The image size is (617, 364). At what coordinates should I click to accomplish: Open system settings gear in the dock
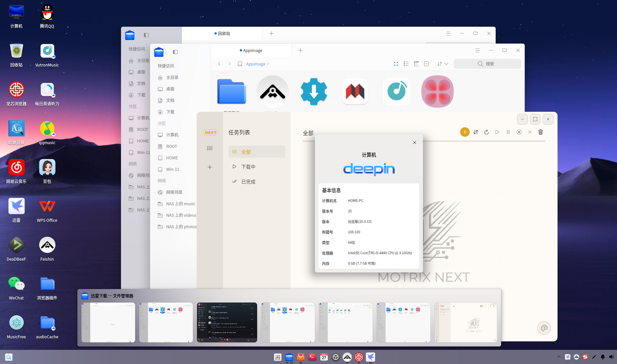click(336, 357)
